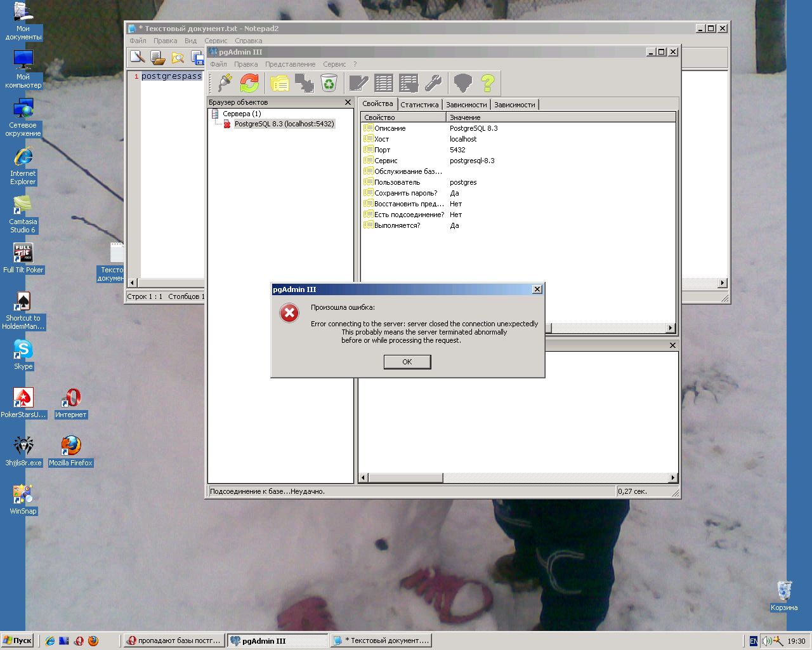812x650 pixels.
Task: Open Network Neighborhood desktop icon
Action: point(23,117)
